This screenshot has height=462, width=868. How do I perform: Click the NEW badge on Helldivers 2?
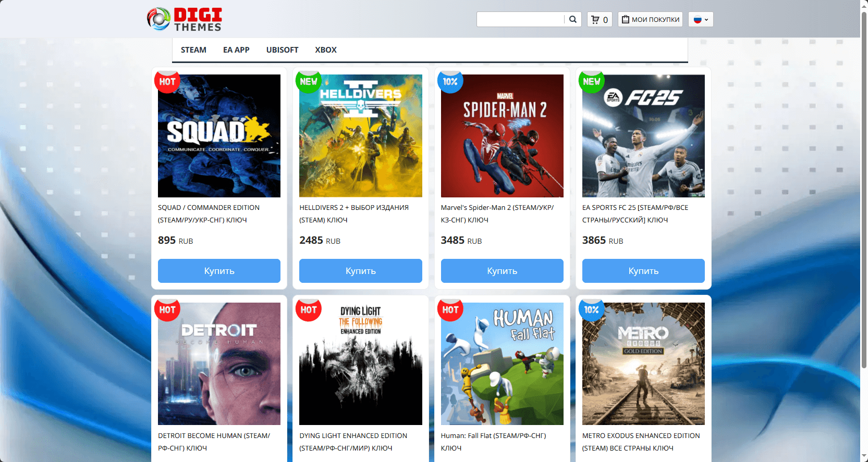pos(309,81)
